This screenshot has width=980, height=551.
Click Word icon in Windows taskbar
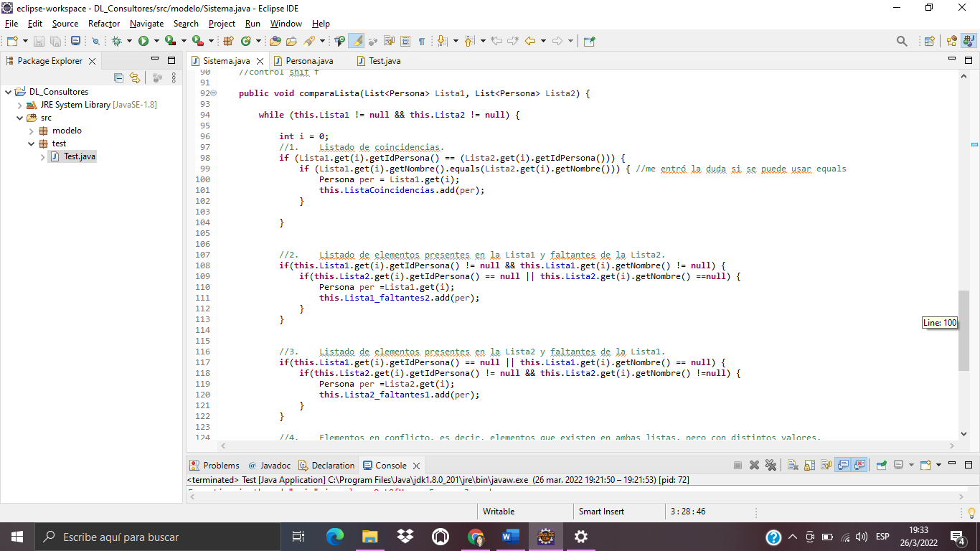tap(511, 537)
